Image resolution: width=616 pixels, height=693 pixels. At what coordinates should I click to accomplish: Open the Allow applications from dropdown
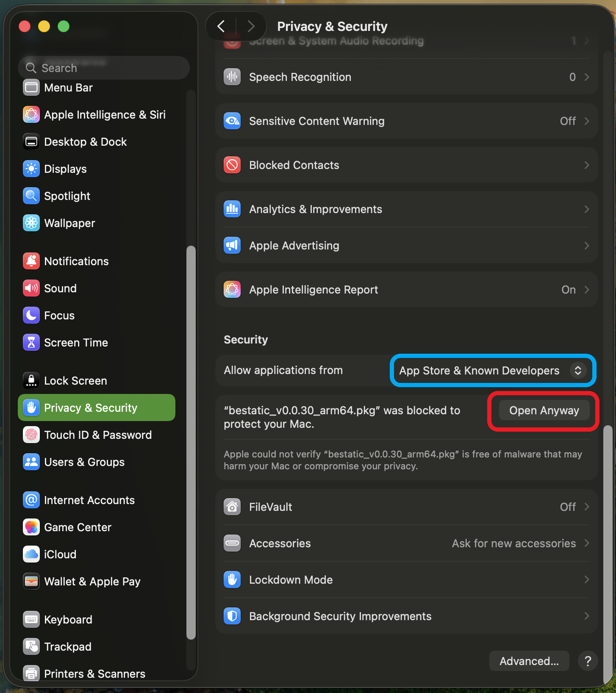[492, 371]
